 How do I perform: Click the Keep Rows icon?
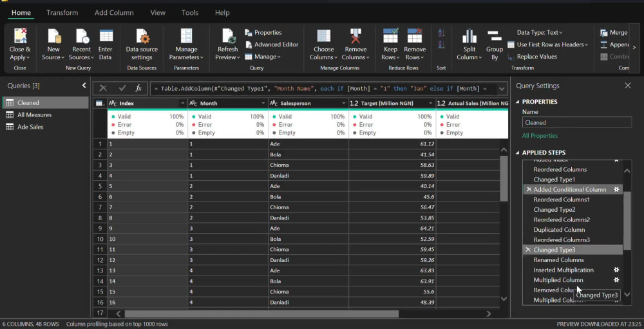tap(391, 36)
